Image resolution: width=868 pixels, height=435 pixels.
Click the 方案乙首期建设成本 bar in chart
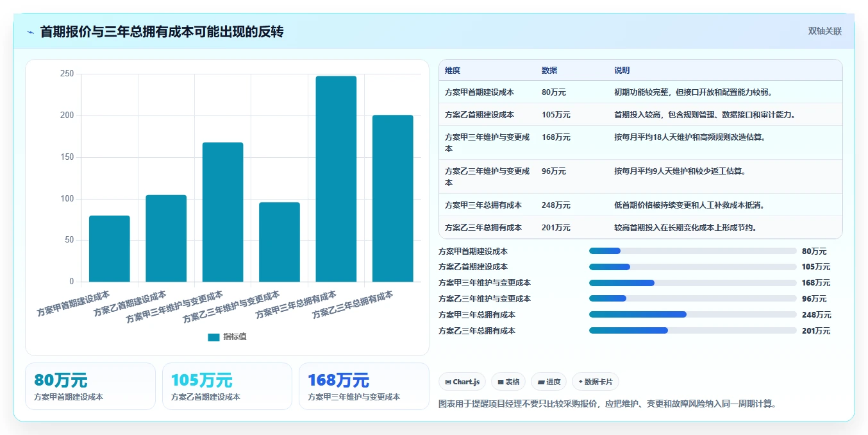point(166,238)
